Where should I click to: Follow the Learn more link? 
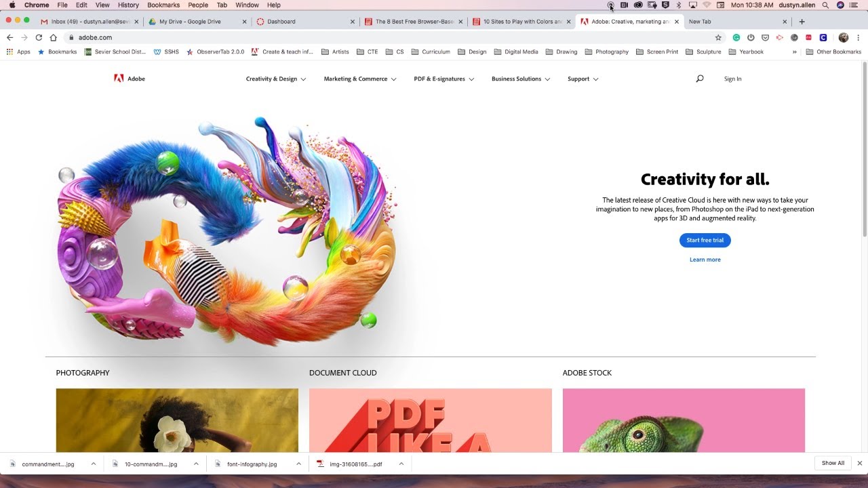pyautogui.click(x=705, y=260)
